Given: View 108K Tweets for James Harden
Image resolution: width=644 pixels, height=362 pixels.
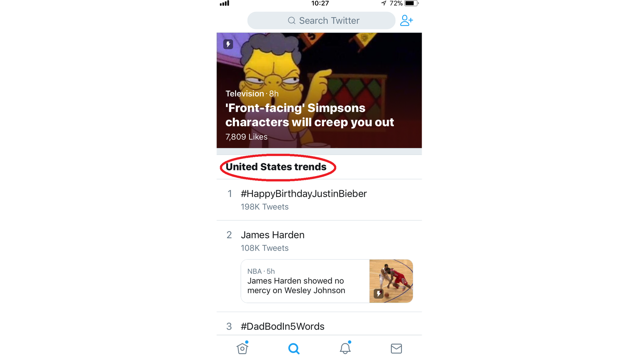Looking at the screenshot, I should (264, 248).
